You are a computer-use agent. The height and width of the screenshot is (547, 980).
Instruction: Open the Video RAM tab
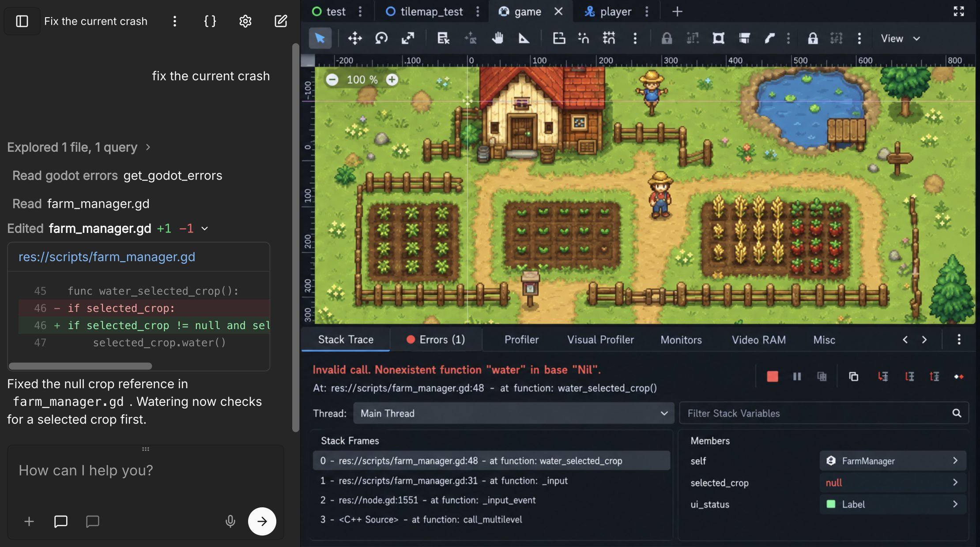coord(758,339)
